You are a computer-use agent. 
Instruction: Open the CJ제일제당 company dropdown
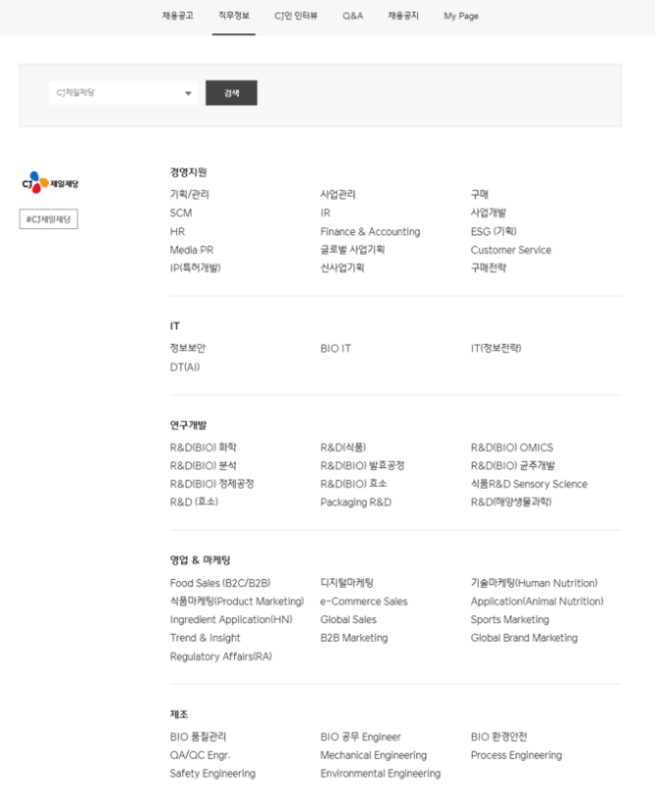123,93
